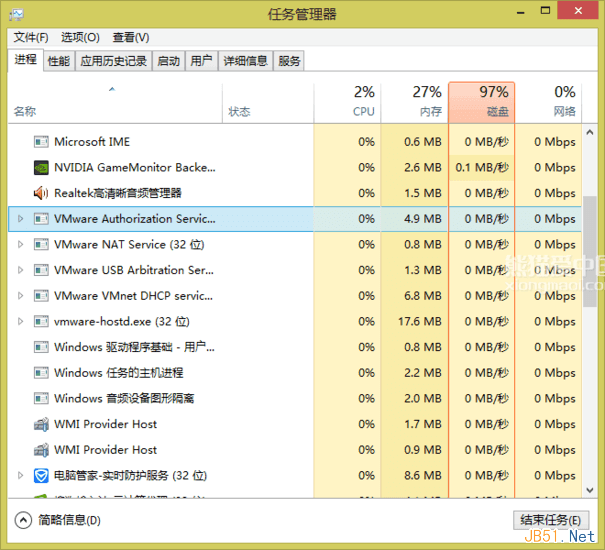Click the VMware VMnet DHCP service icon
This screenshot has width=605, height=550.
click(41, 296)
